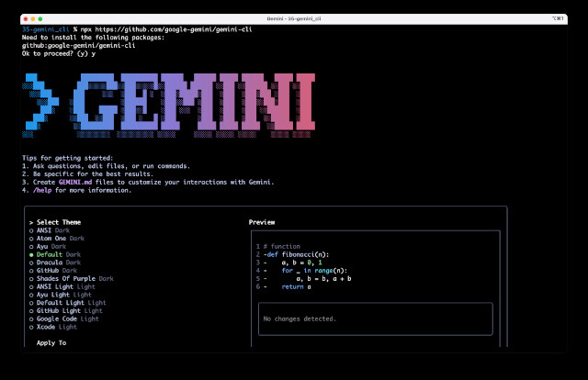Choose the GitHub Light theme
This screenshot has width=588, height=380.
point(65,311)
